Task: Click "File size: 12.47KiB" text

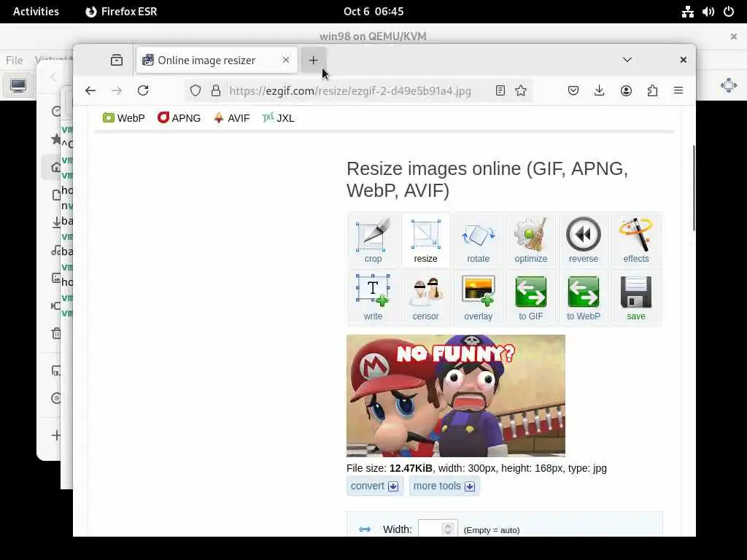Action: coord(390,468)
